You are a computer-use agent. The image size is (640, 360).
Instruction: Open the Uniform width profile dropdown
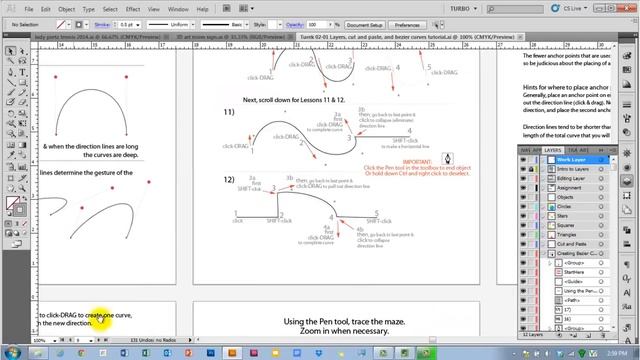[193, 25]
